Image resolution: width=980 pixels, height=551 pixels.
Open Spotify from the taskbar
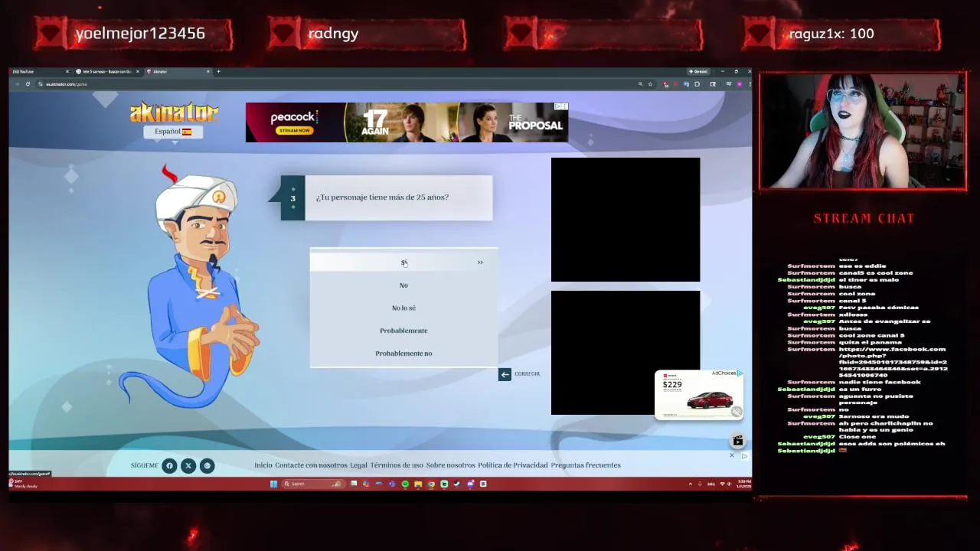pos(405,484)
